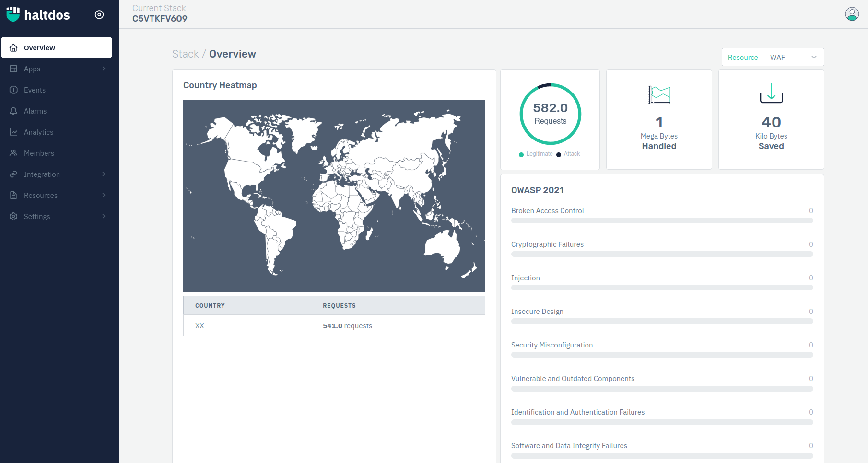The height and width of the screenshot is (463, 868).
Task: Click the haltdos logo icon
Action: point(13,14)
